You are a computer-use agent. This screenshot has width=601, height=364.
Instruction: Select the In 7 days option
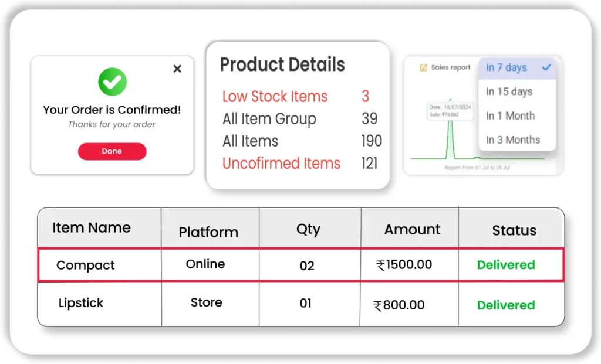click(507, 67)
